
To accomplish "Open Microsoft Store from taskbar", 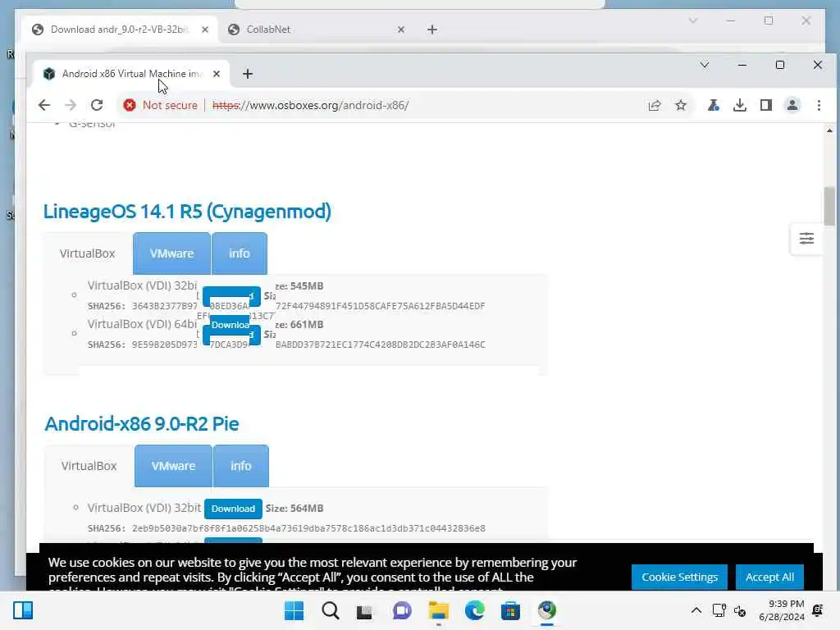I will (x=510, y=610).
